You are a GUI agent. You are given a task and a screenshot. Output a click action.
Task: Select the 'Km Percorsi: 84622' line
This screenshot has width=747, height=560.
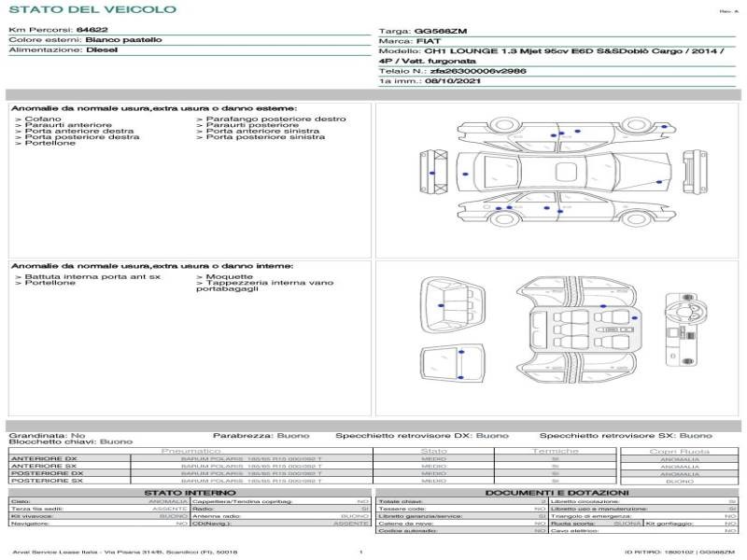tap(58, 30)
